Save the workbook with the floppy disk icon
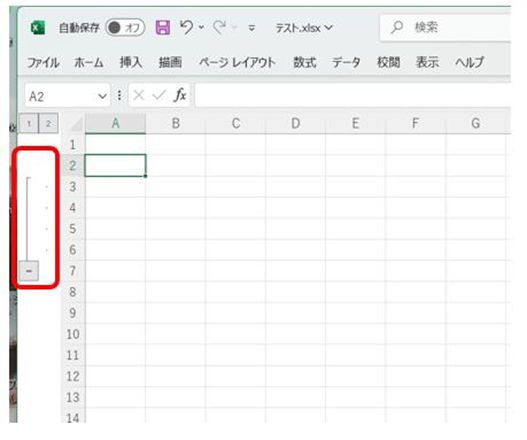The height and width of the screenshot is (440, 527). point(163,27)
